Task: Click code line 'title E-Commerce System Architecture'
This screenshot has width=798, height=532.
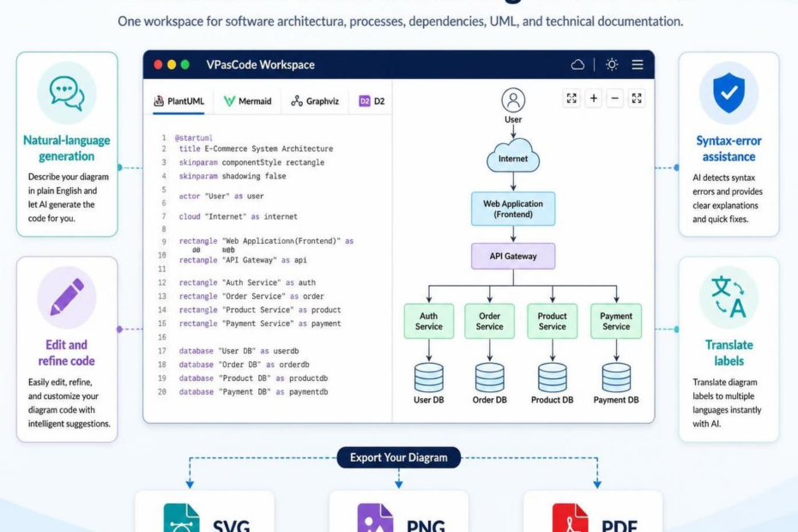Action: tap(256, 148)
